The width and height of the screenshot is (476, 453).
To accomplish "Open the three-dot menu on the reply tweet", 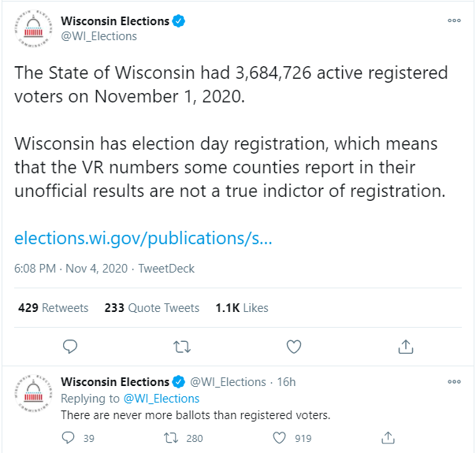I will [x=454, y=381].
